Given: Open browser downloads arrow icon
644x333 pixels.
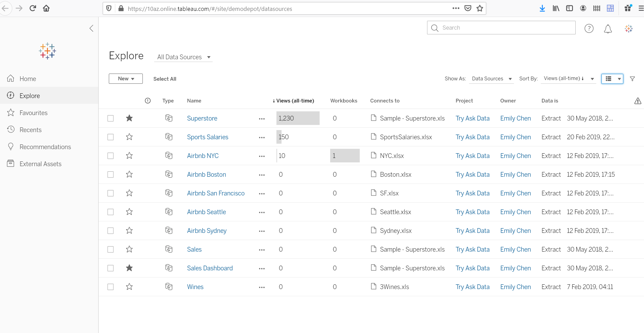Looking at the screenshot, I should click(x=542, y=8).
